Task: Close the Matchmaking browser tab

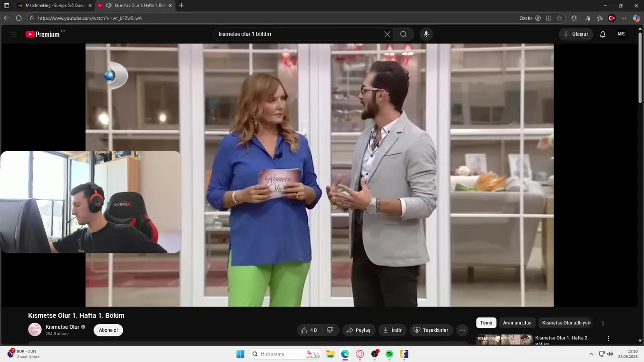Action: 90,6
